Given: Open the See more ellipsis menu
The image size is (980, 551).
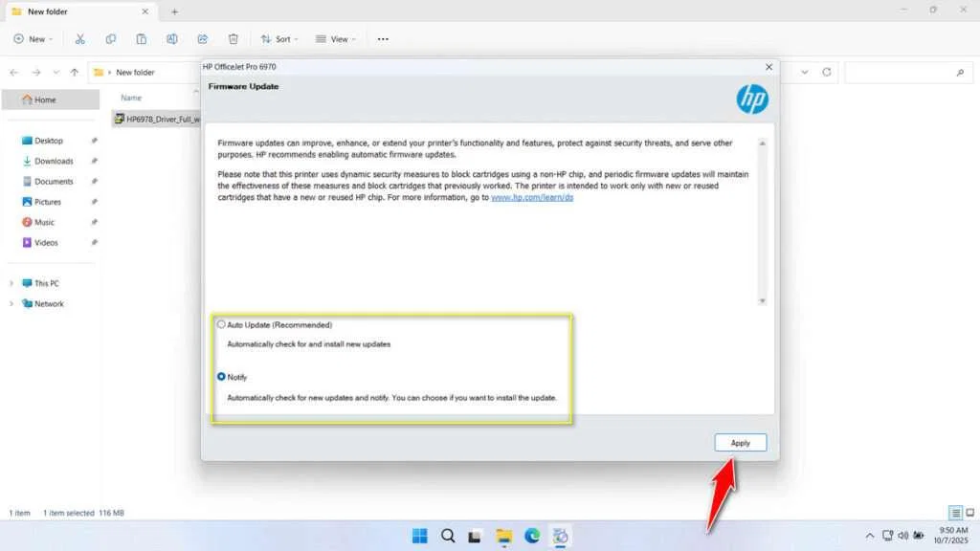Looking at the screenshot, I should pyautogui.click(x=383, y=38).
